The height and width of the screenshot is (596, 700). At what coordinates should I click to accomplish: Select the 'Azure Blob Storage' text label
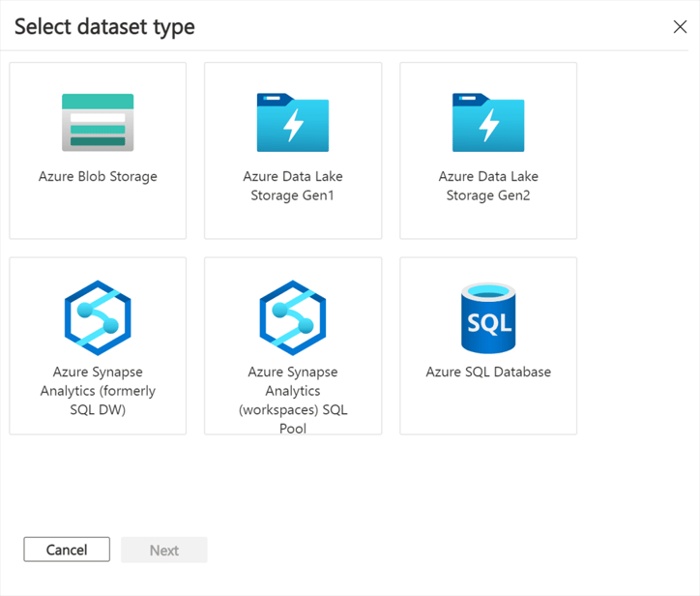coord(98,177)
